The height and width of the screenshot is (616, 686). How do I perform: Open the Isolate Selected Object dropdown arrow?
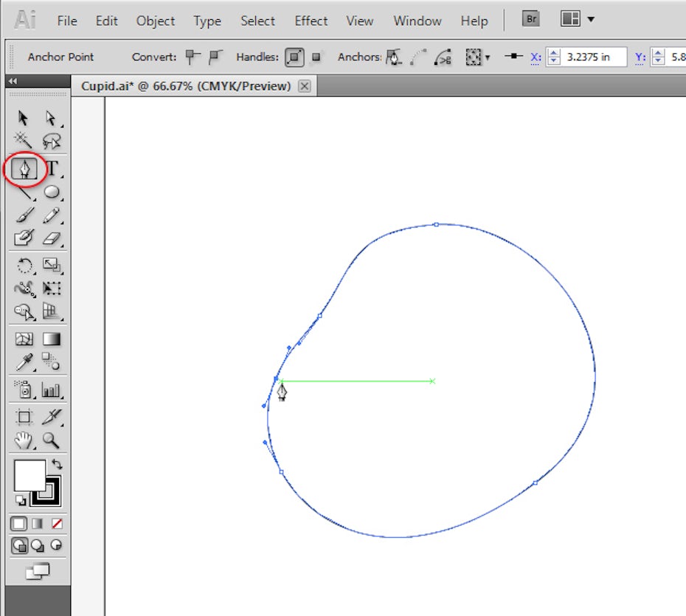(488, 58)
